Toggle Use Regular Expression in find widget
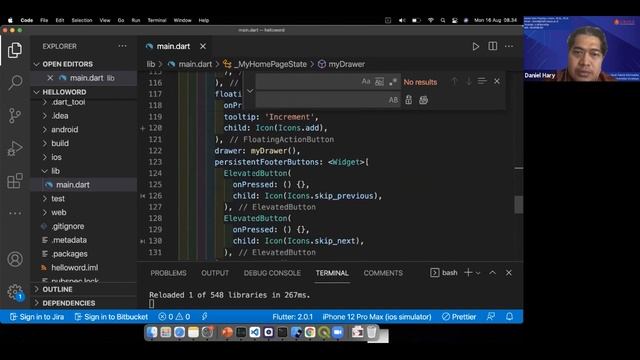This screenshot has height=360, width=640. [393, 82]
